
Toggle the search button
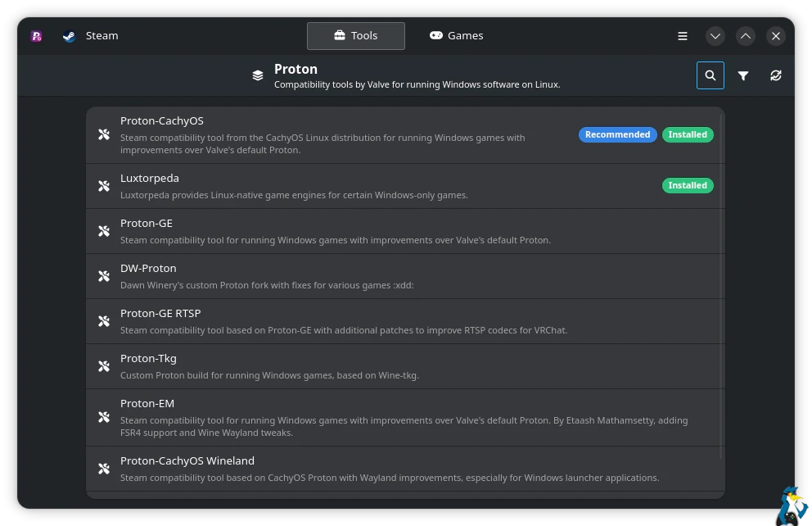710,75
